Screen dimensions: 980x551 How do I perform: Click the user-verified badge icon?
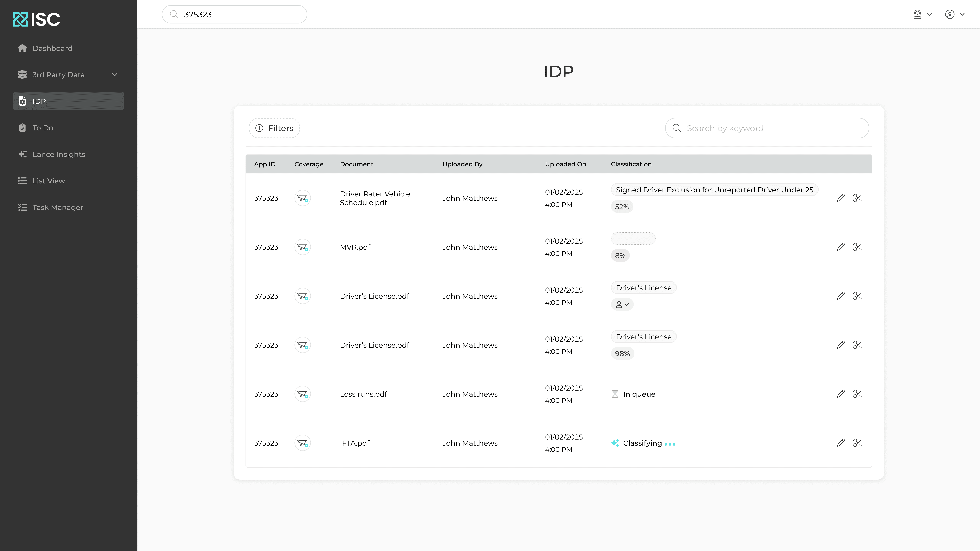[x=622, y=305]
